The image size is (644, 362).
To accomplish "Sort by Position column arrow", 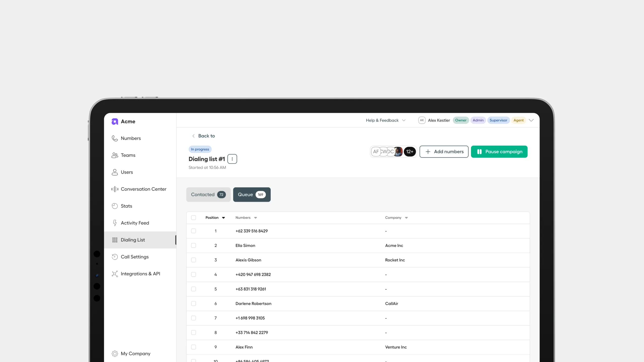I will tap(223, 218).
